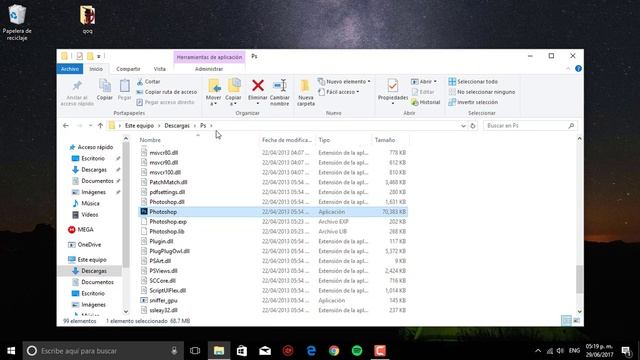Show hidden system tray icons
The image size is (640, 360).
[x=538, y=351]
